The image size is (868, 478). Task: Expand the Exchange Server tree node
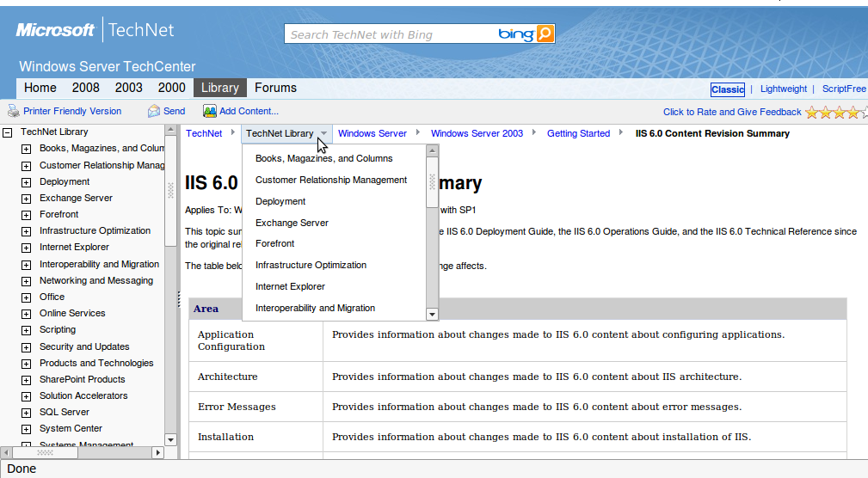(26, 198)
